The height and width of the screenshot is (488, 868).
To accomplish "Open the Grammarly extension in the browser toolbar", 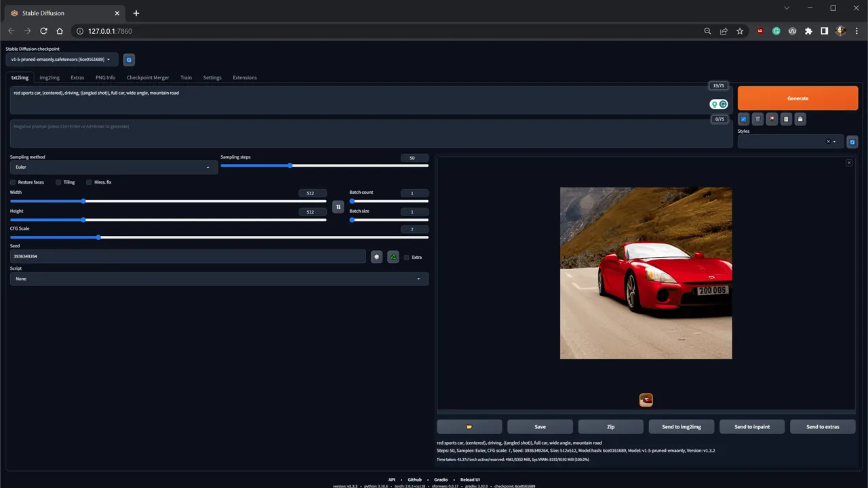I will point(776,31).
